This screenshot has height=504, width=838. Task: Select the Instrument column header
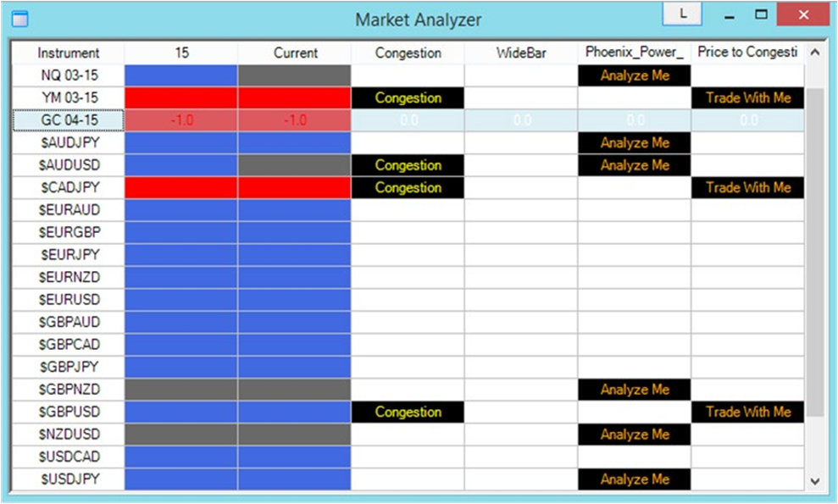69,53
